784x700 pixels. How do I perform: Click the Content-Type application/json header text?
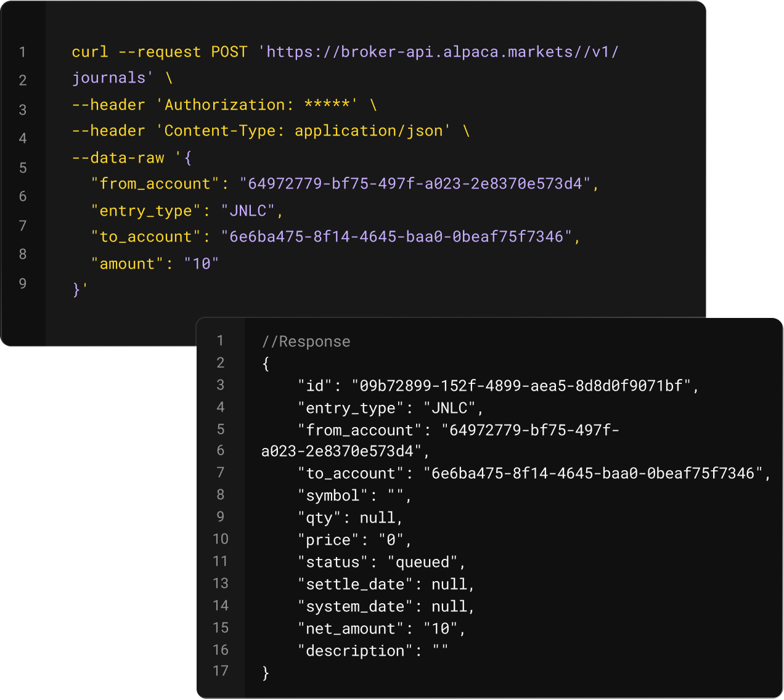tap(303, 131)
